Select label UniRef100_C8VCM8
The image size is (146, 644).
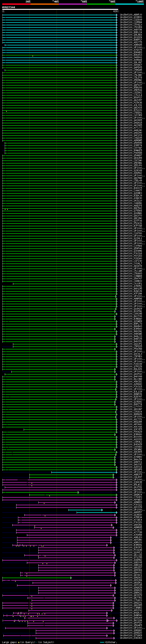[131, 314]
